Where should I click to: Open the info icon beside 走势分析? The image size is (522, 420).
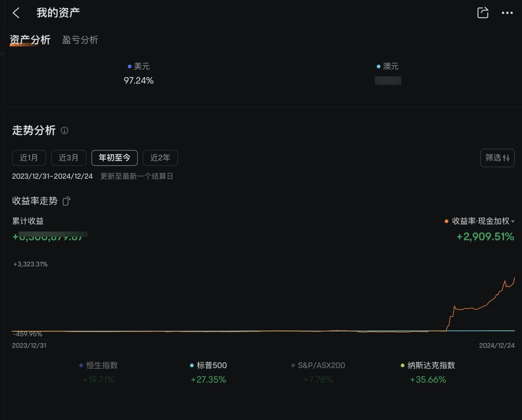[65, 130]
